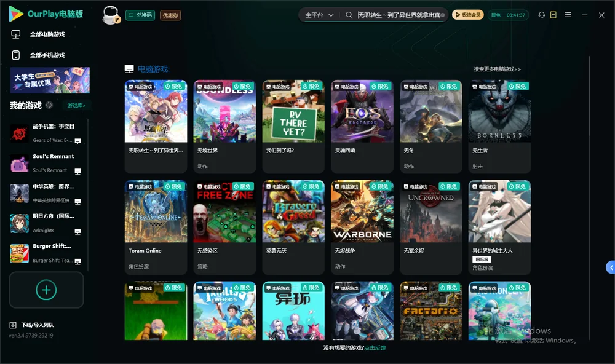Screen dimensions: 615x364
Task: Click PC icon beside Arknights subtitle
Action: [77, 231]
